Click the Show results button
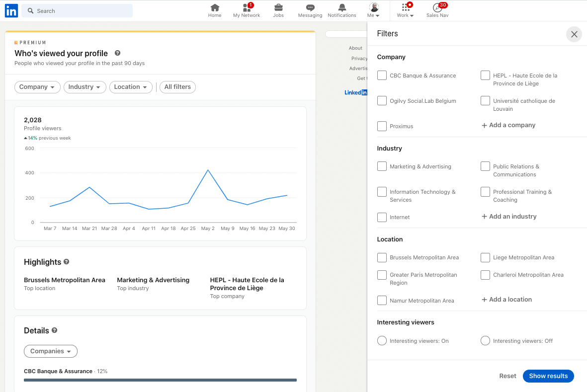Image resolution: width=587 pixels, height=392 pixels. tap(548, 376)
